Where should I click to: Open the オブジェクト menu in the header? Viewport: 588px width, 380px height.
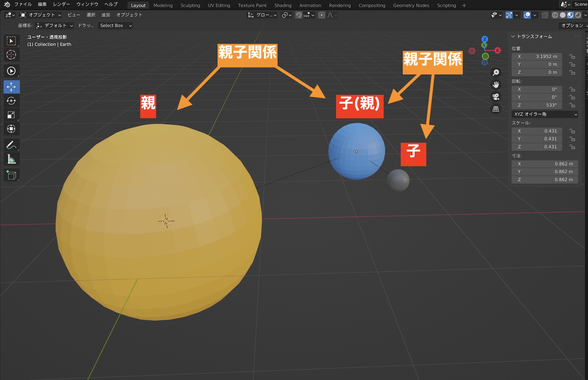[129, 15]
